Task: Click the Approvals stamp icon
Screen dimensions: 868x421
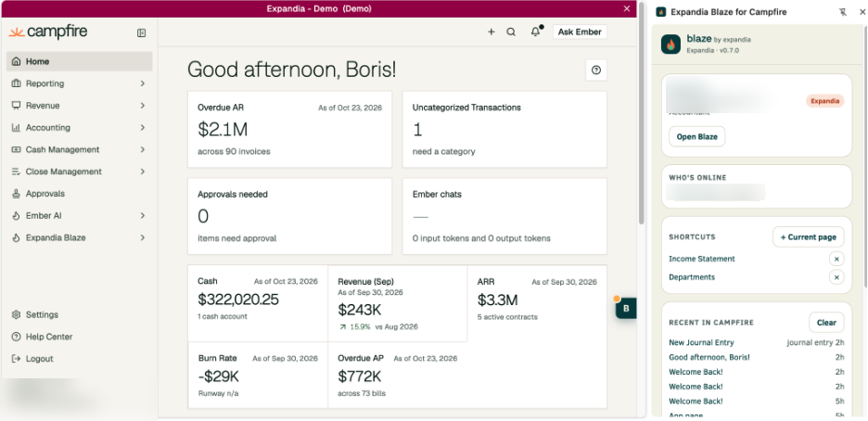Action: coord(16,194)
